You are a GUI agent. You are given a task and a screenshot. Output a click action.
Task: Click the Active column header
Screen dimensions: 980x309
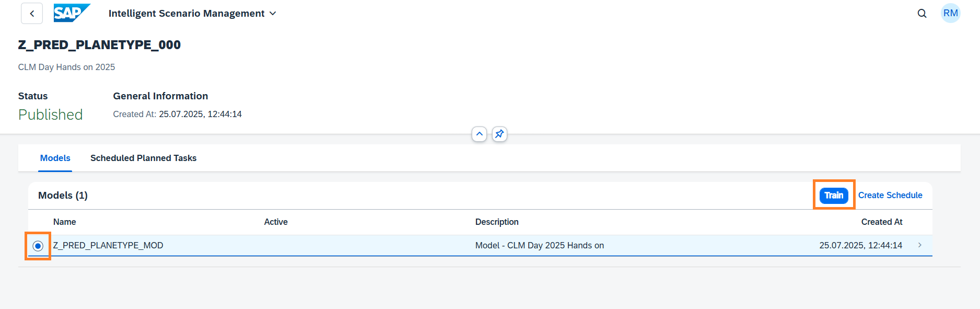click(275, 222)
